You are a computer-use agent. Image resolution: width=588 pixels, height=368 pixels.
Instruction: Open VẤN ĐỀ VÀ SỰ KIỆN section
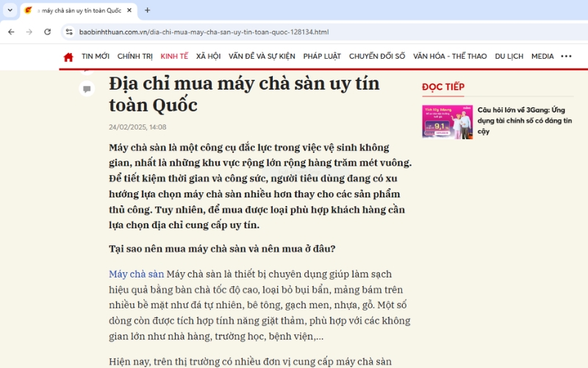tap(262, 57)
